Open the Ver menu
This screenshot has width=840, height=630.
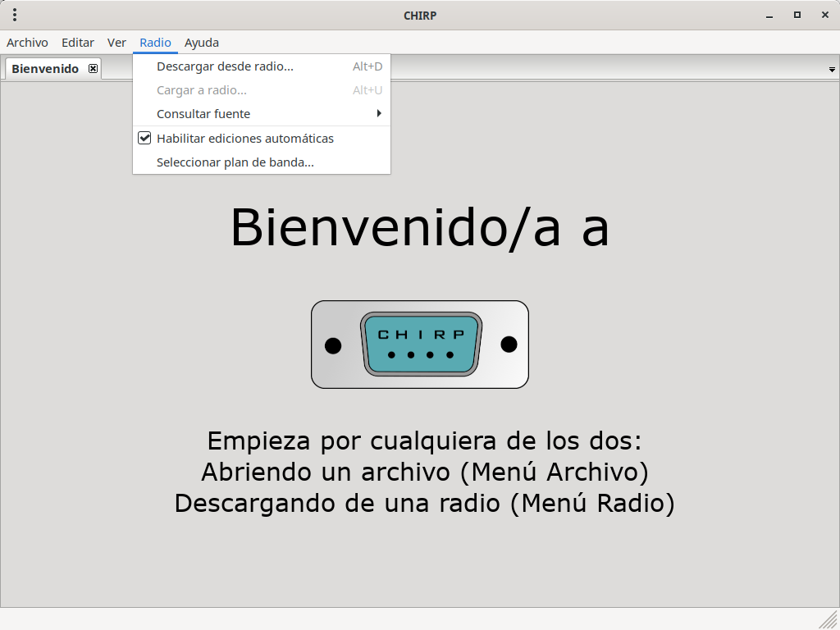(116, 43)
